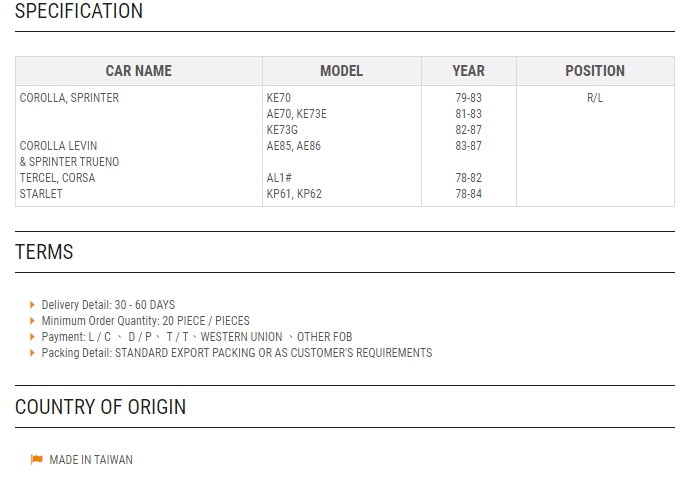Select the MODEL column header
This screenshot has width=697, height=487.
tap(341, 71)
